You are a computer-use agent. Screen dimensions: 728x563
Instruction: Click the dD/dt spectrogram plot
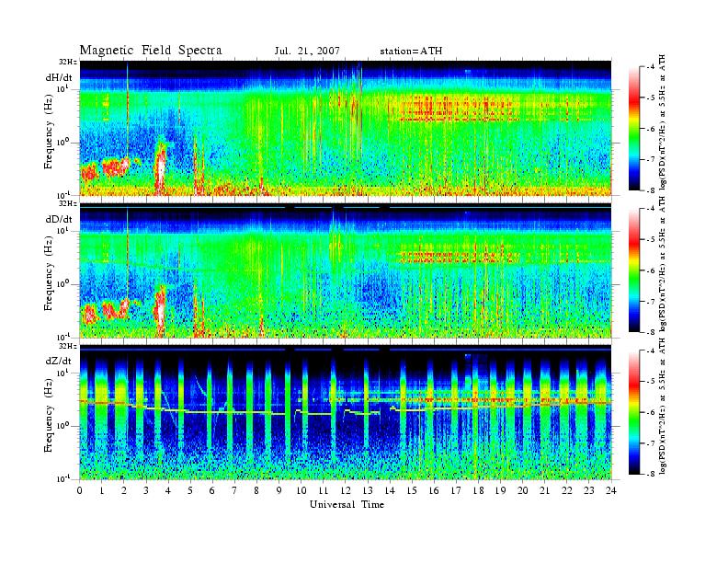coord(346,270)
